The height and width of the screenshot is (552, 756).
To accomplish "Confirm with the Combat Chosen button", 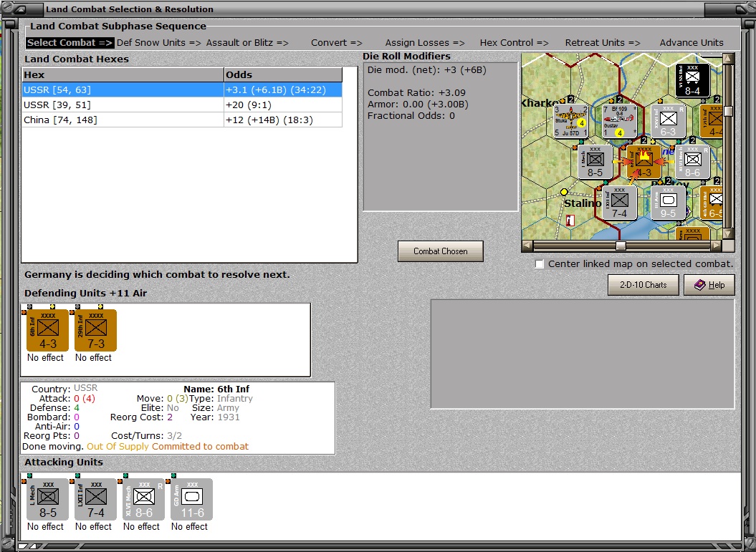I will 440,251.
